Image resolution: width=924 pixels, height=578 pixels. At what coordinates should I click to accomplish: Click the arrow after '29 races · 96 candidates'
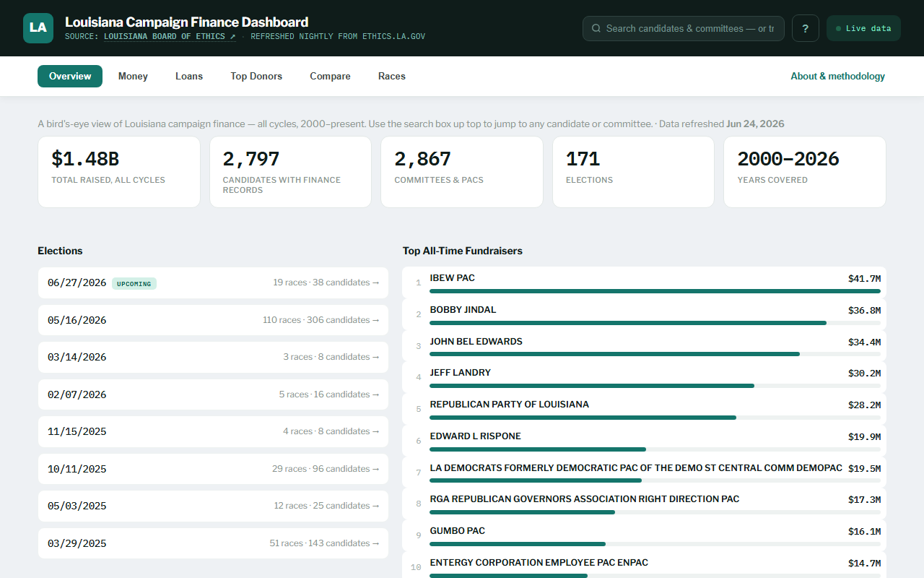point(375,469)
